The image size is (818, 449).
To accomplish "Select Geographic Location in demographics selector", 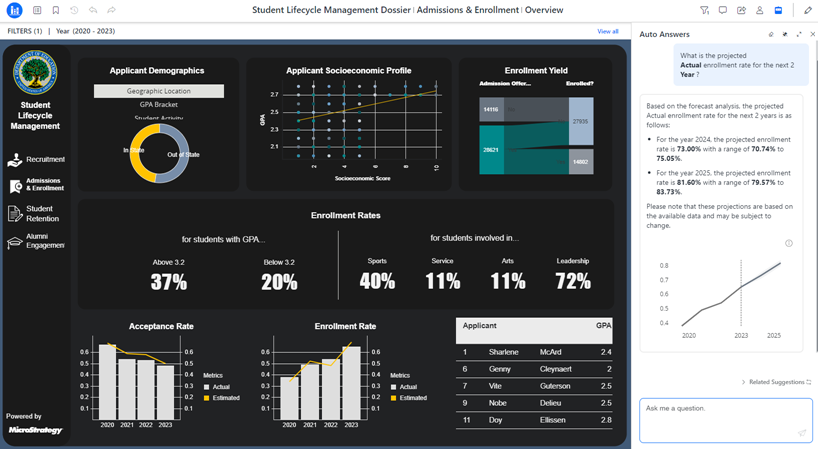I will point(159,91).
